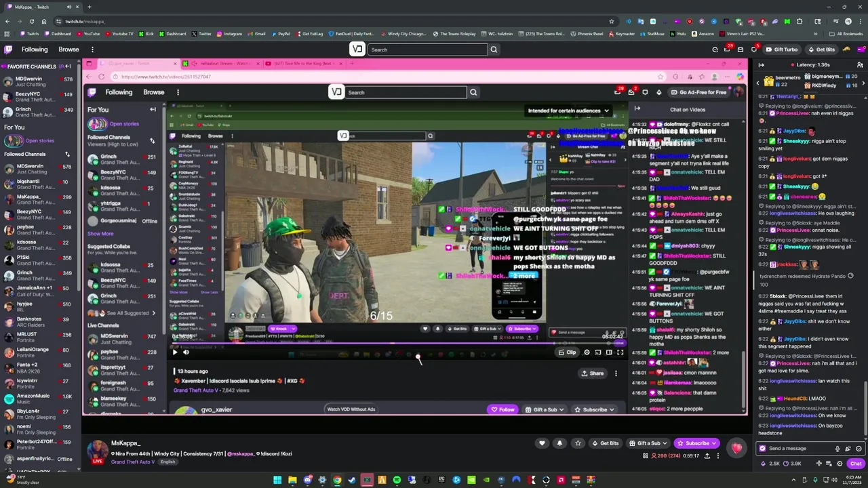
Task: Click the purple Subscribe button
Action: [x=696, y=443]
